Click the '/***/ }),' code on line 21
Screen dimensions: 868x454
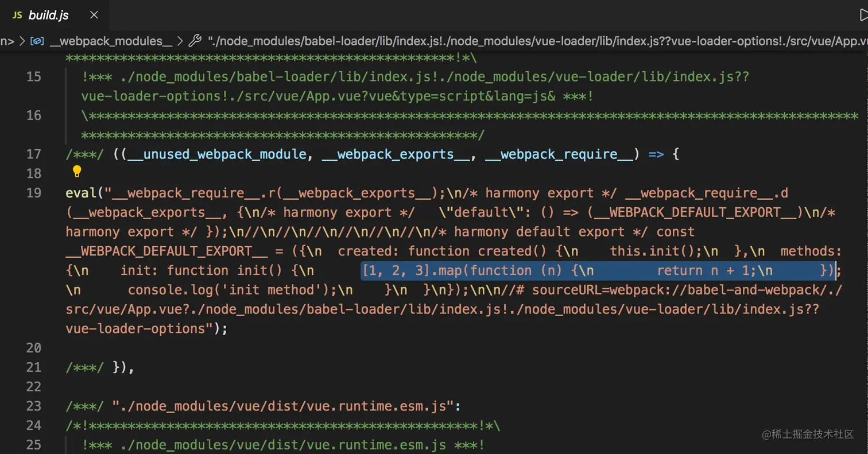100,367
